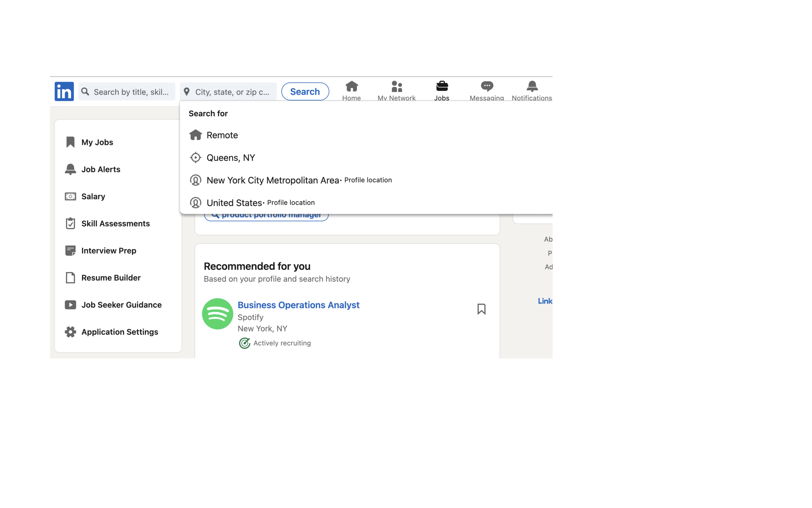Open Job Seeker Guidance link
Image resolution: width=812 pixels, height=508 pixels.
coord(121,305)
